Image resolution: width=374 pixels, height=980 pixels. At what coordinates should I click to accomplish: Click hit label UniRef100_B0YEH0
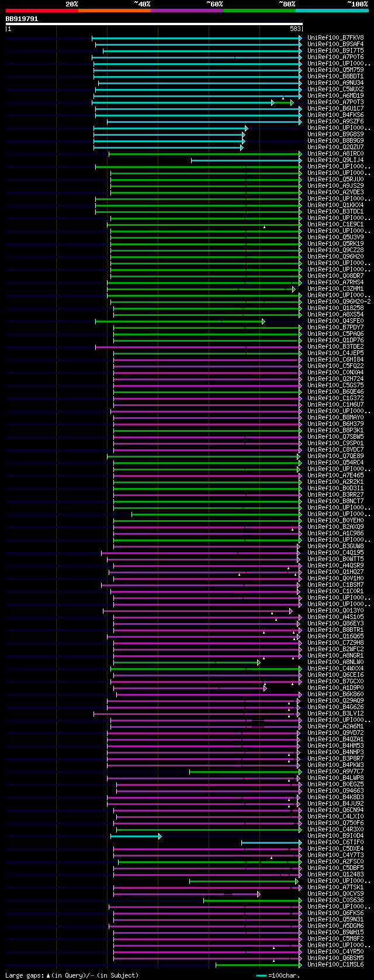pos(335,520)
